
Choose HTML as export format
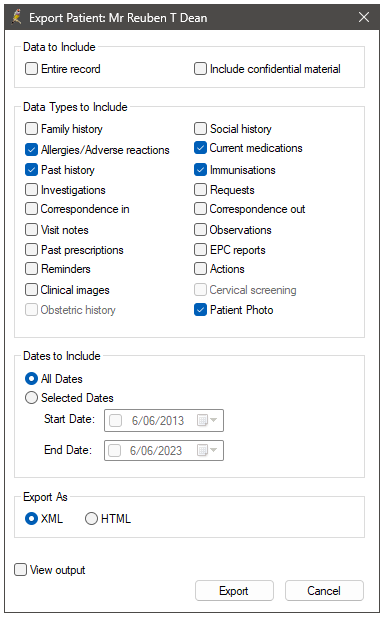click(x=91, y=518)
